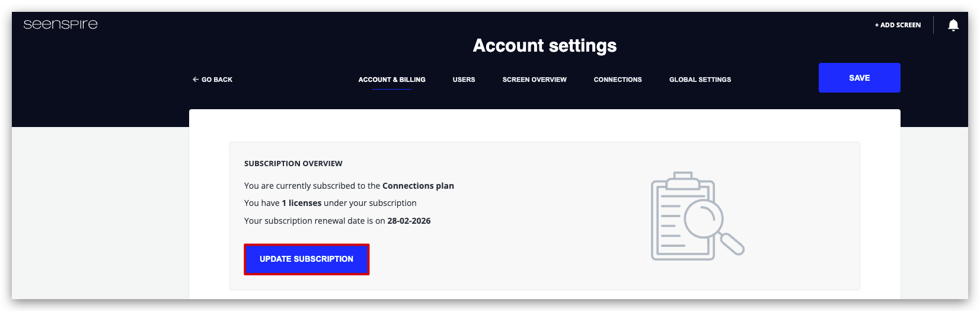Click the Seenspire logo
The width and height of the screenshot is (980, 311).
click(x=60, y=24)
